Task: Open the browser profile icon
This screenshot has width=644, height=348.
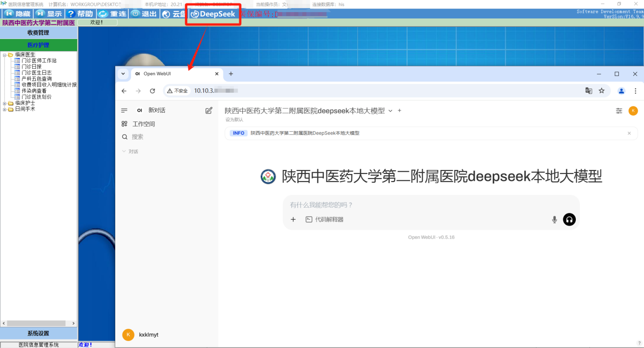Action: coord(622,91)
